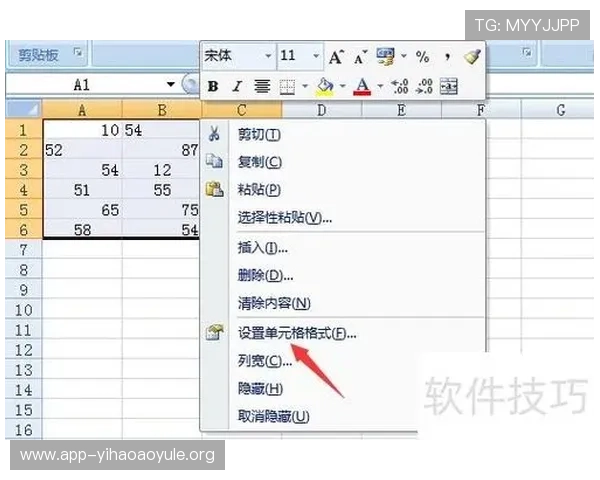Choose 剪切(T) from context menu
The image size is (600, 480).
[259, 135]
